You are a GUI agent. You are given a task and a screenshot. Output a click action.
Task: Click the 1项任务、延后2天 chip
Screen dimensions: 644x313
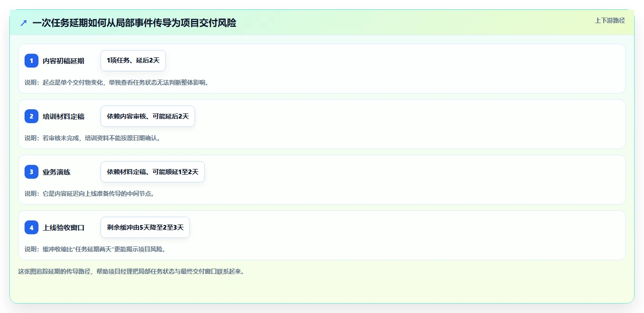tap(133, 61)
